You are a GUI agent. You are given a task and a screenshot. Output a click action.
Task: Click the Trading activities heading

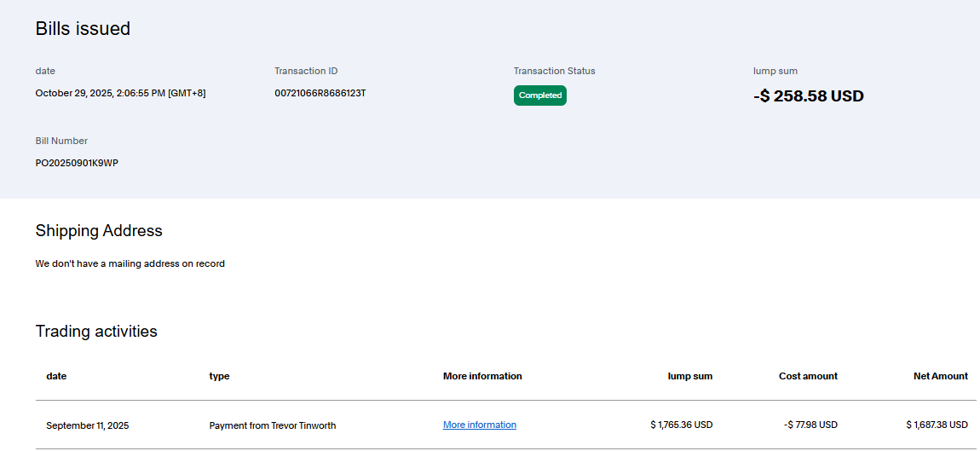[96, 331]
